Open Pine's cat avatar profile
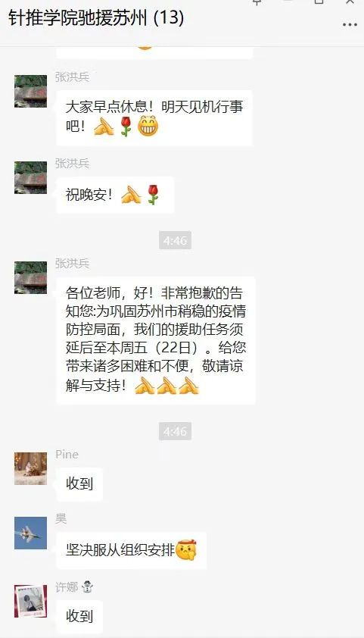Viewport: 364px width, 638px height. 30,468
